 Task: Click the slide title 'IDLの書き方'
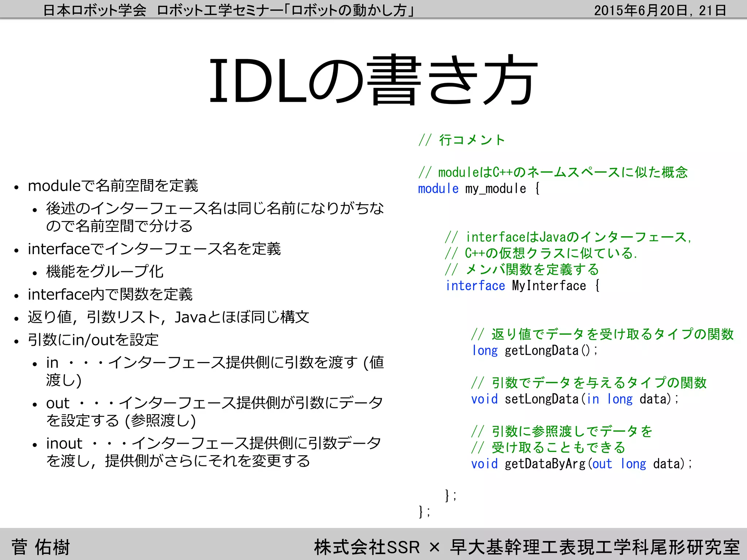pos(373,80)
